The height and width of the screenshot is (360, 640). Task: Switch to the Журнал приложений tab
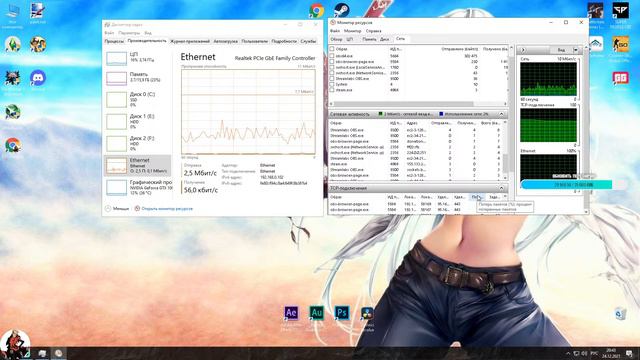tap(190, 41)
